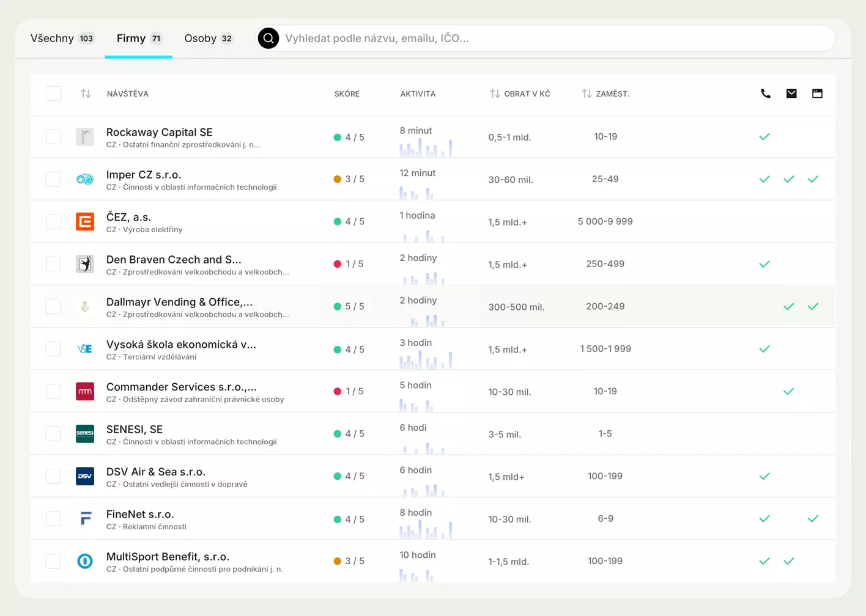Click the phone column header icon
The height and width of the screenshot is (616, 866).
(765, 94)
